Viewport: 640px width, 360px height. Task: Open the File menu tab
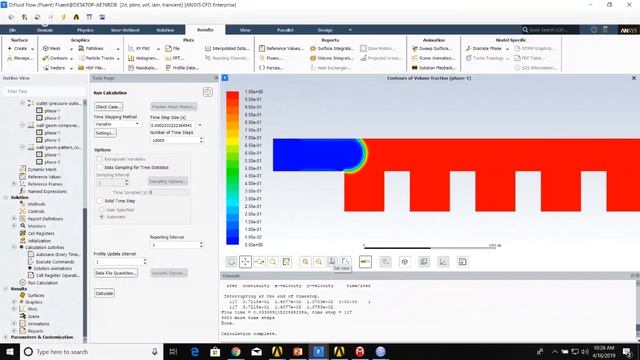point(12,30)
